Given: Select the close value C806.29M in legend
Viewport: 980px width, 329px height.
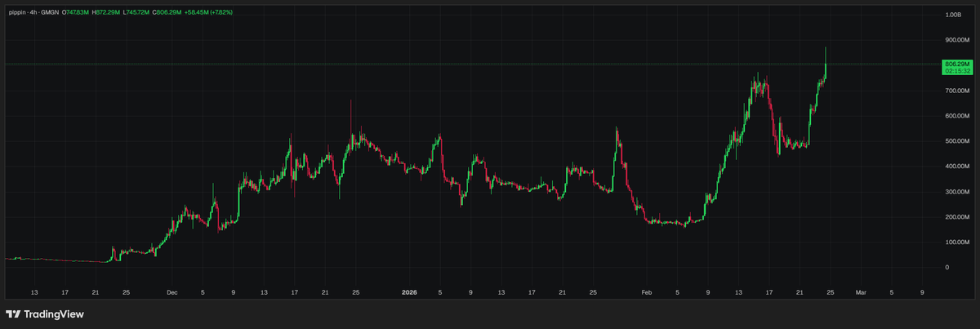Looking at the screenshot, I should pyautogui.click(x=168, y=13).
